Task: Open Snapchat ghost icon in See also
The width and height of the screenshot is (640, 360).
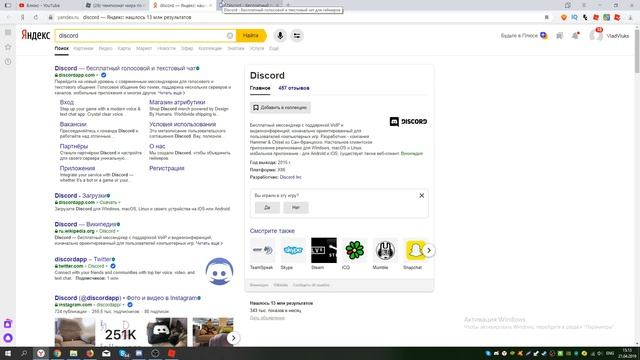Action: click(416, 250)
